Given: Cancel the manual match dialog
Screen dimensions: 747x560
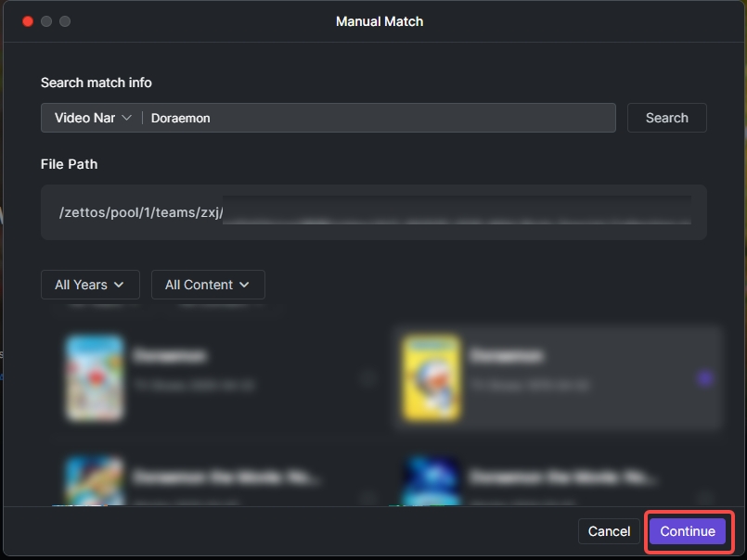Looking at the screenshot, I should tap(609, 531).
